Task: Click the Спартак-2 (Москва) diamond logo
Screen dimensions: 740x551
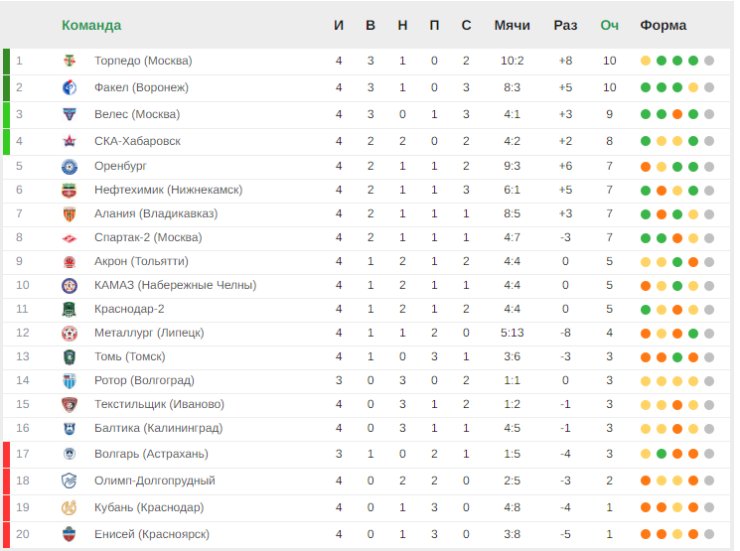Action: tap(70, 238)
